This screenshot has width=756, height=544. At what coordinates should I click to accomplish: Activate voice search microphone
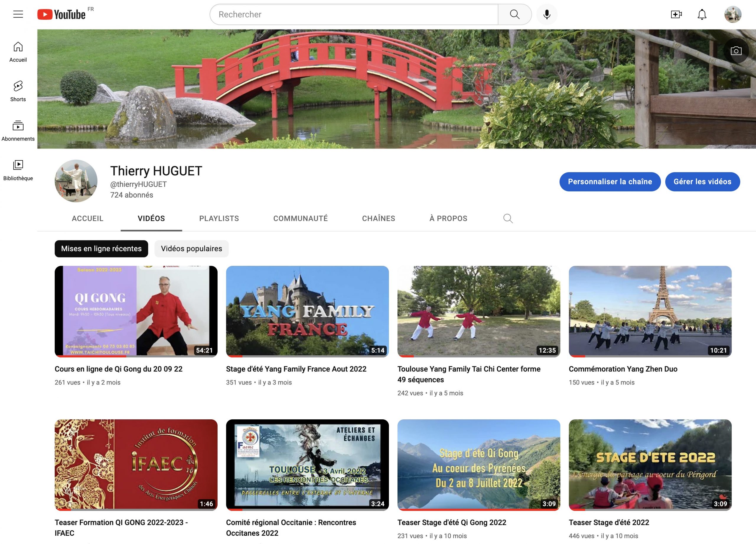point(547,14)
